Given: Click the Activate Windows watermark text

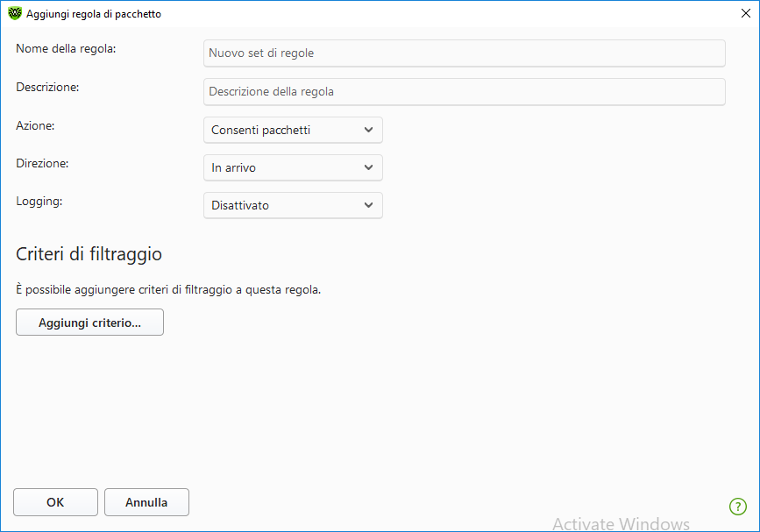Looking at the screenshot, I should coord(621,523).
